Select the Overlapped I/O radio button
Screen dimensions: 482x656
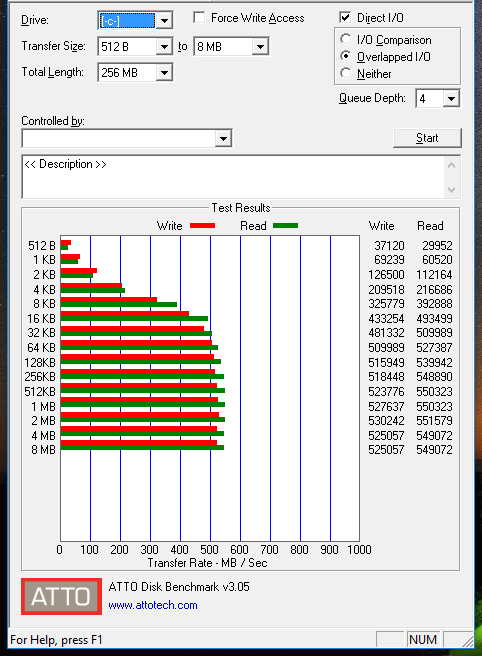coord(346,56)
